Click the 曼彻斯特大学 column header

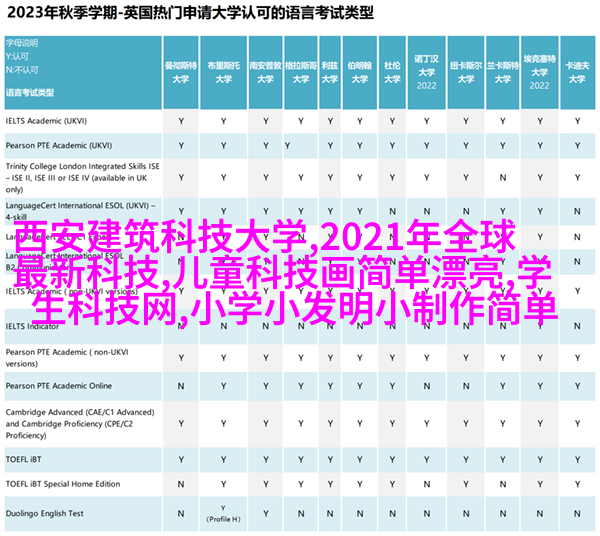click(x=181, y=72)
